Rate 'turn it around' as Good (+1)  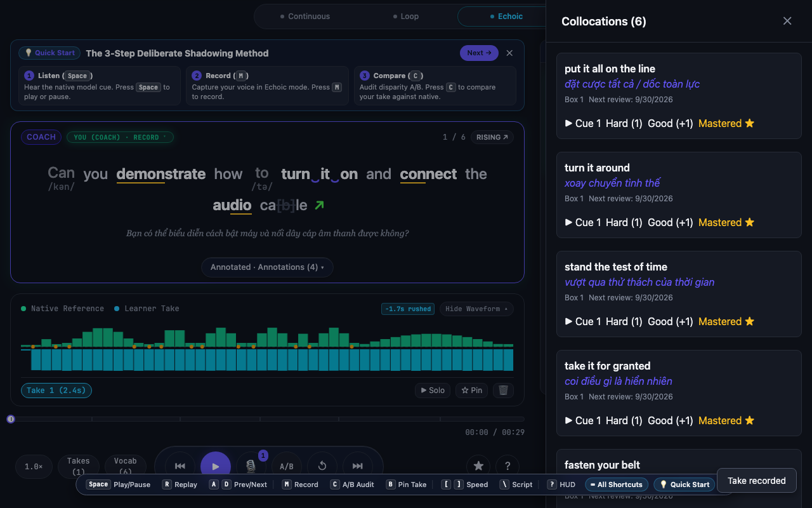671,222
